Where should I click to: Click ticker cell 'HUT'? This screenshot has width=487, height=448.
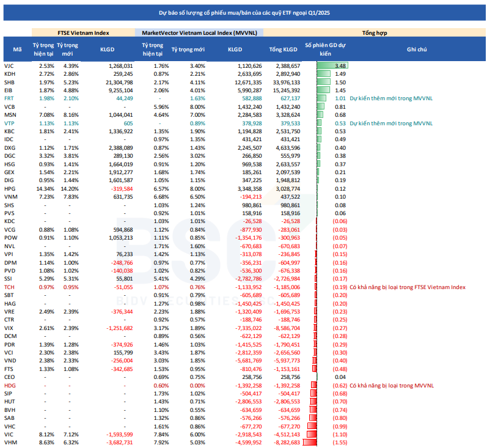9,402
